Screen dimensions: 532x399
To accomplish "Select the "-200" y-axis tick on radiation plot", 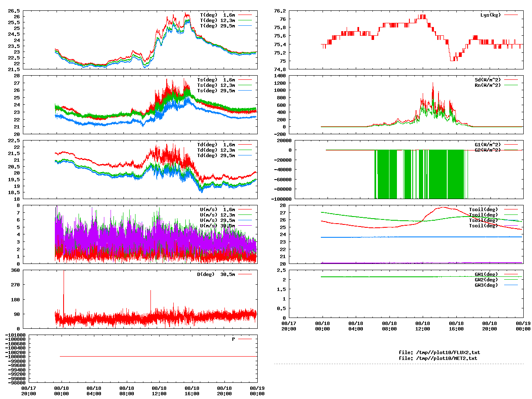I will click(280, 134).
